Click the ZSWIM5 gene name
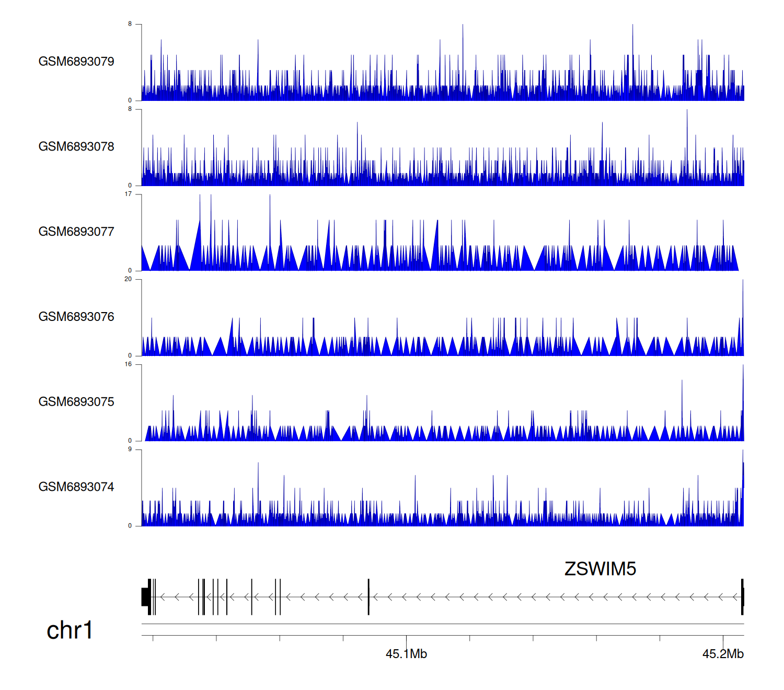784x690 pixels. pos(600,569)
